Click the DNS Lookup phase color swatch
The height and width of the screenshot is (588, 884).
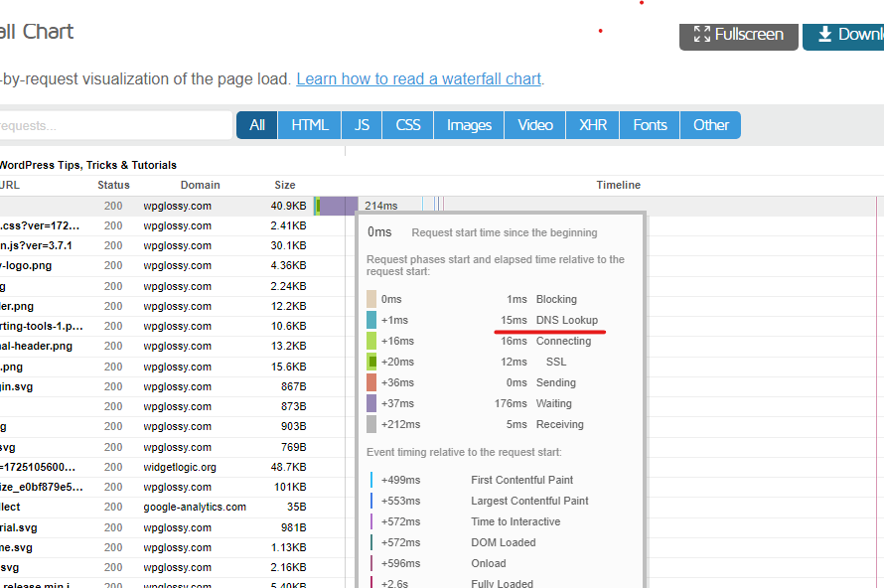coord(370,320)
